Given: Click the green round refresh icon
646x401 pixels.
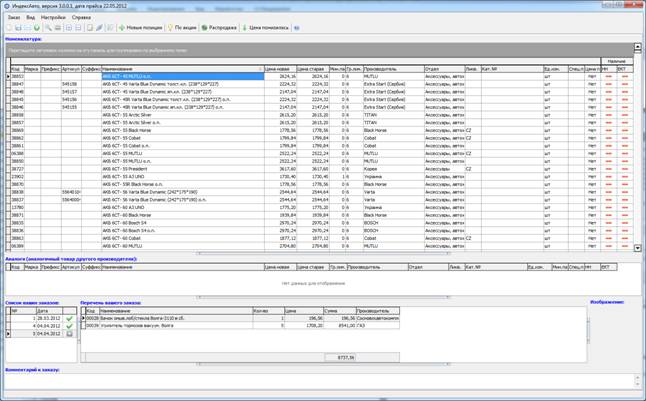Looking at the screenshot, I should (37, 28).
